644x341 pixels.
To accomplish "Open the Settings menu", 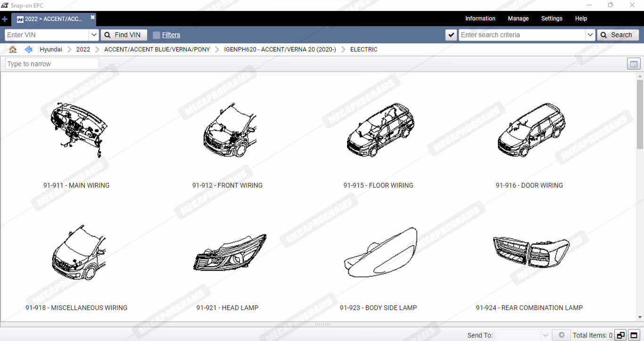I will click(552, 18).
